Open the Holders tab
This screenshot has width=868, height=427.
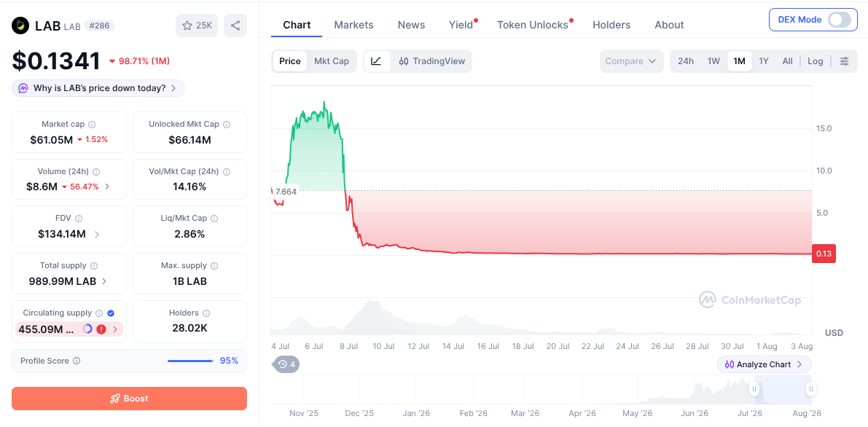pos(611,25)
